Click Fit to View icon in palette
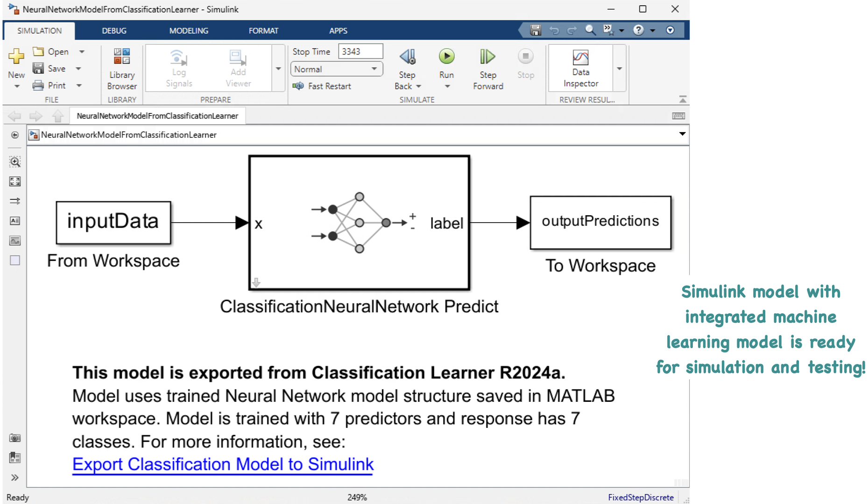The image size is (868, 504). pyautogui.click(x=15, y=182)
